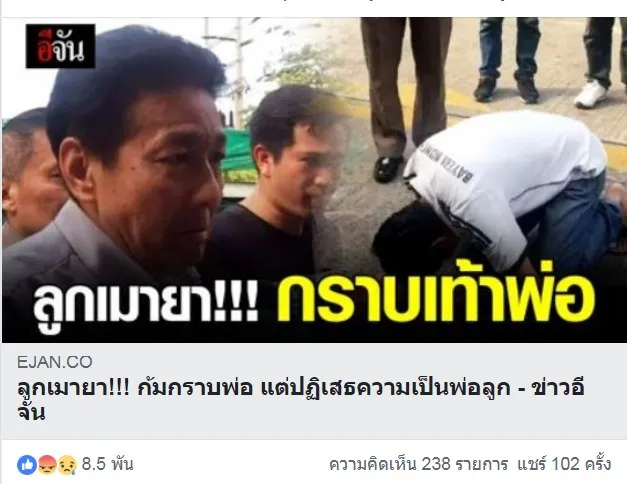Click the อีจัน logo on thumbnail

[x=60, y=46]
